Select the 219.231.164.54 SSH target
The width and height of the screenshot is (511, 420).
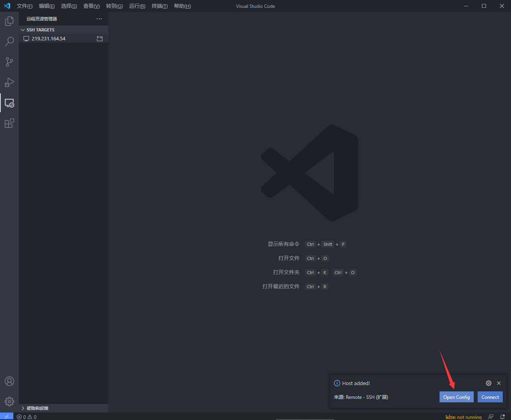tap(64, 38)
